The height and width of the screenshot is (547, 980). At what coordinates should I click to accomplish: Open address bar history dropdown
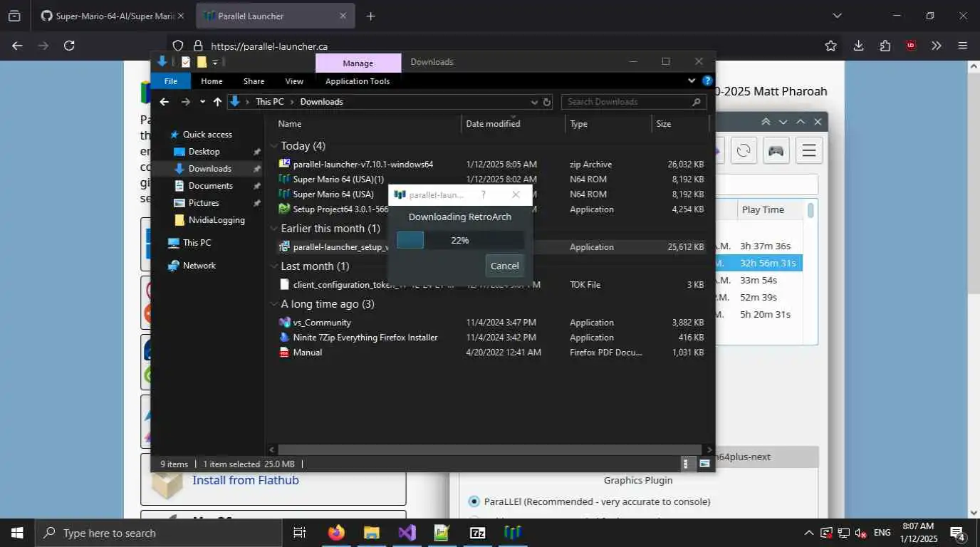tap(534, 102)
